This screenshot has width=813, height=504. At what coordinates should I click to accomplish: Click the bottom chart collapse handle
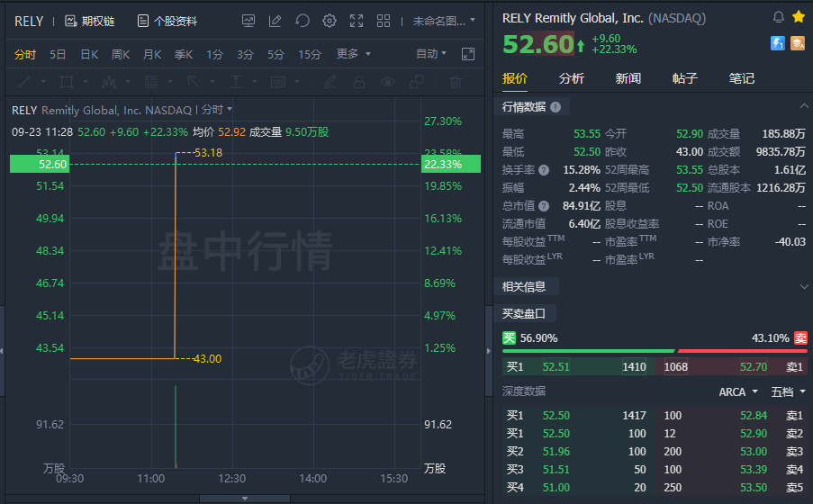(245, 499)
